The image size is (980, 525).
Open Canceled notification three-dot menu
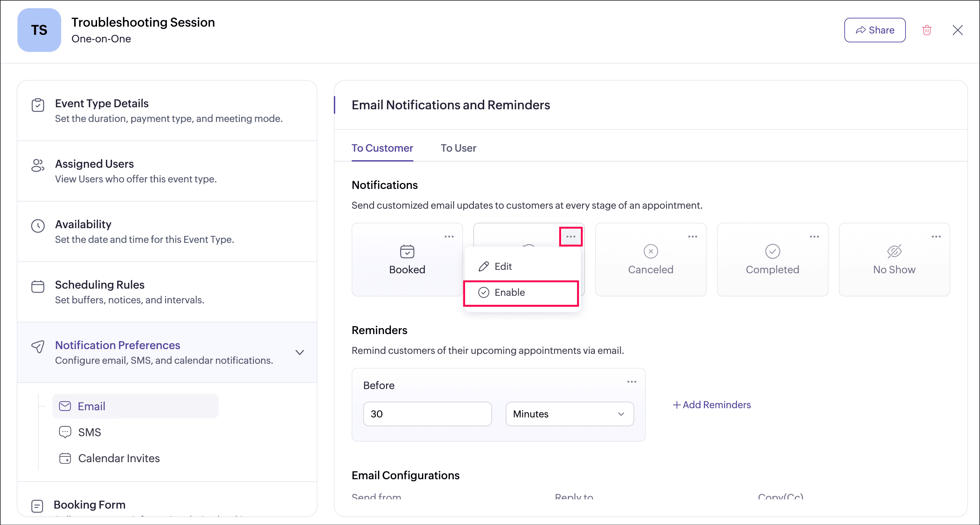click(692, 236)
